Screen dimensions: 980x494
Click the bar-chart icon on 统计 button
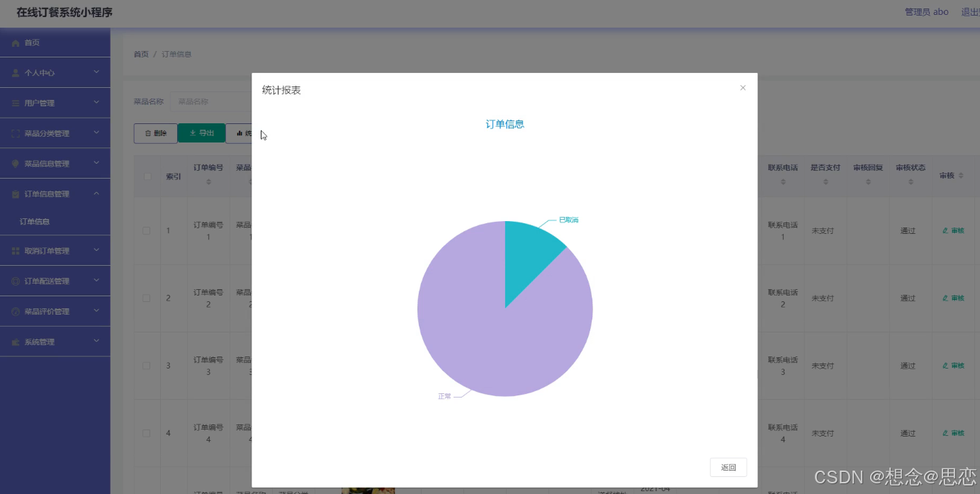coord(240,133)
